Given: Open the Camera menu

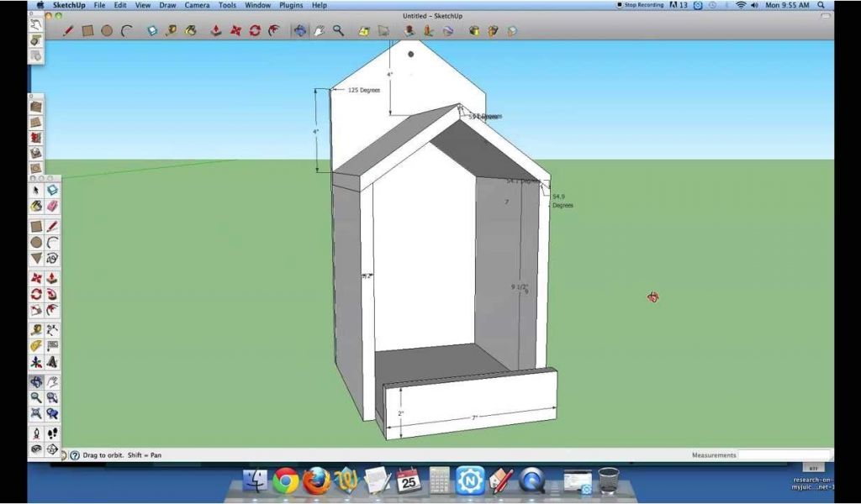Looking at the screenshot, I should click(197, 5).
